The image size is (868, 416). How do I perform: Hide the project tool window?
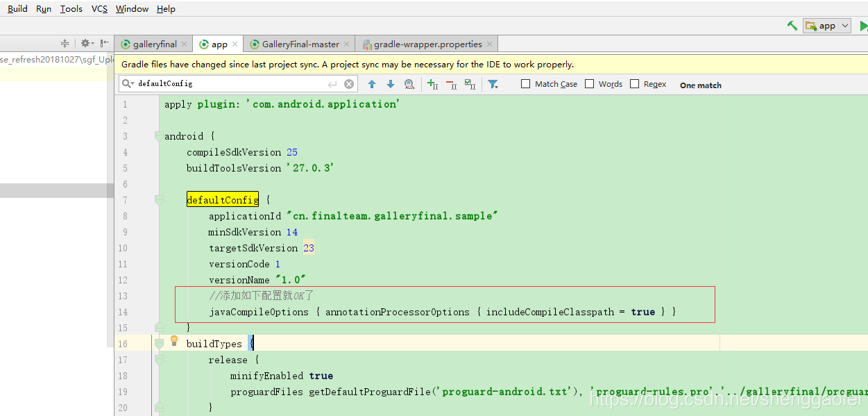click(104, 43)
